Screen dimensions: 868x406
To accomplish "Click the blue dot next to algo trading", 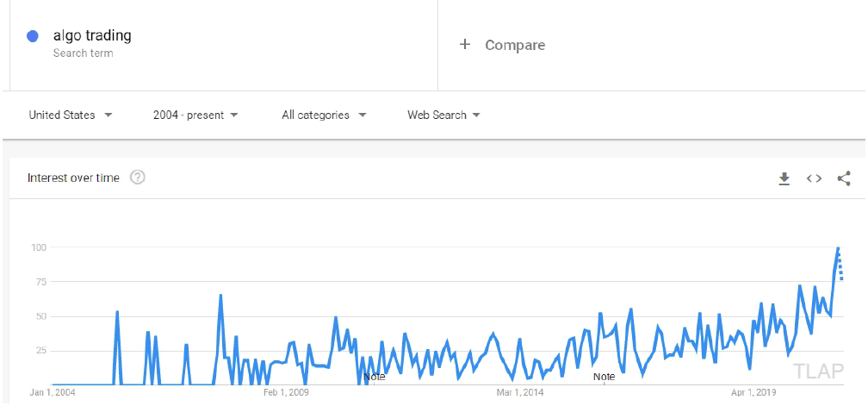I will tap(33, 36).
